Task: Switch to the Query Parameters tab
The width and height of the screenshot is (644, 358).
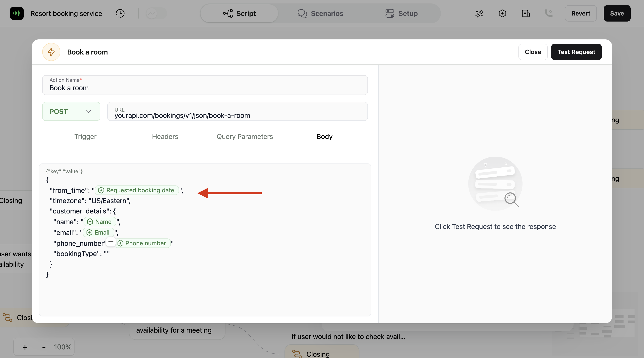Action: tap(244, 137)
